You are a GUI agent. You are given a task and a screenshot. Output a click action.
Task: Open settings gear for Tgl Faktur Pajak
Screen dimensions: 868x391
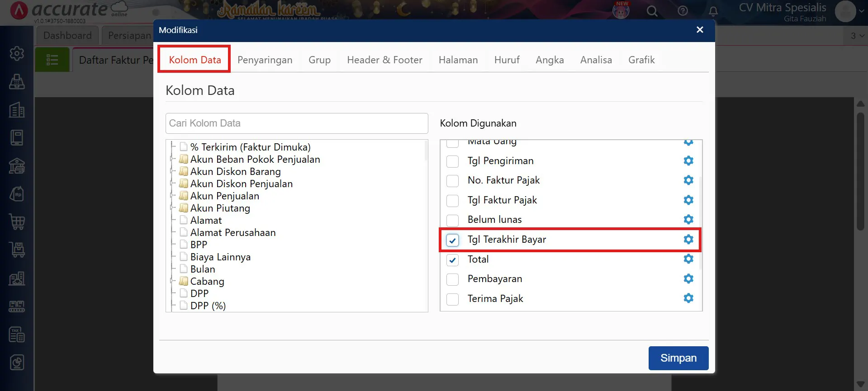click(688, 200)
